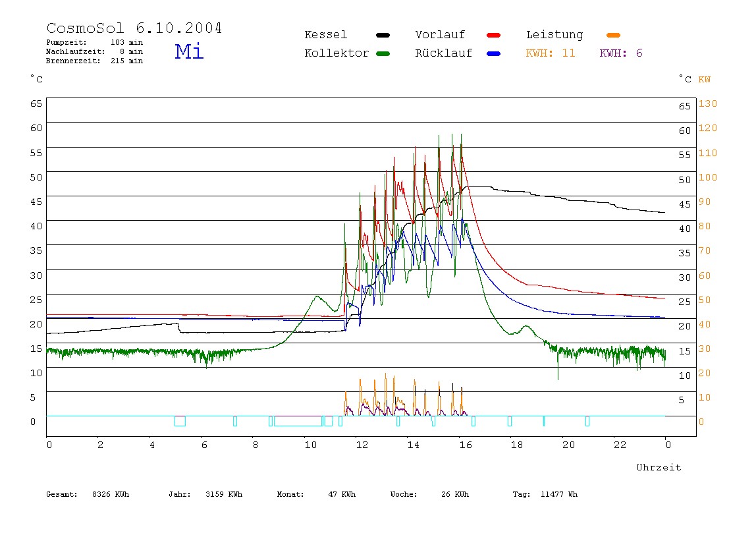Viewport: 756px width, 535px height.
Task: Click the orange 110 KW axis tick
Action: [x=708, y=153]
